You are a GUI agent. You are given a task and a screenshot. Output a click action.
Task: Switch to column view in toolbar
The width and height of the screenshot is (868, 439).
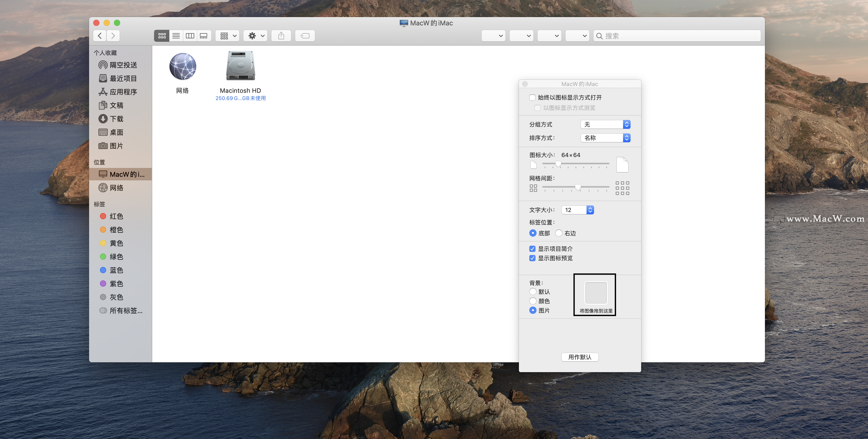[x=190, y=36]
